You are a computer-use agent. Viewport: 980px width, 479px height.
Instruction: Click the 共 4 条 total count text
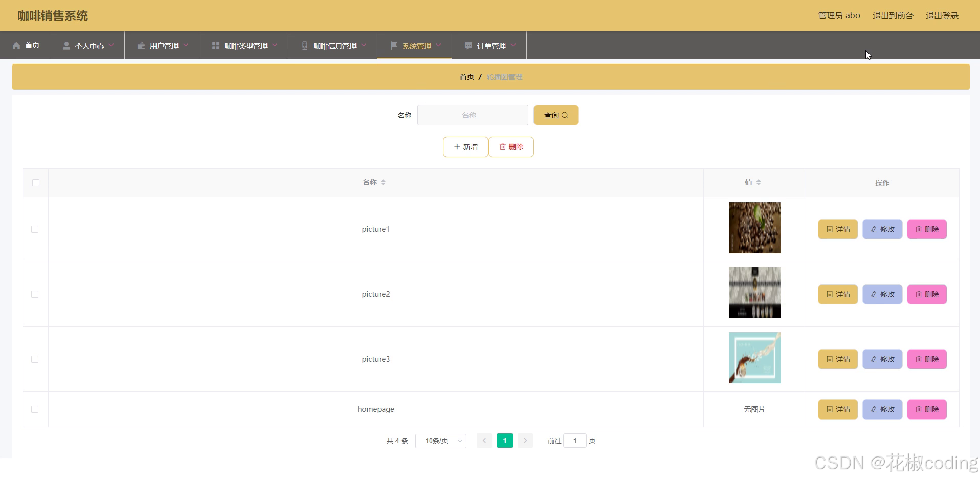397,441
